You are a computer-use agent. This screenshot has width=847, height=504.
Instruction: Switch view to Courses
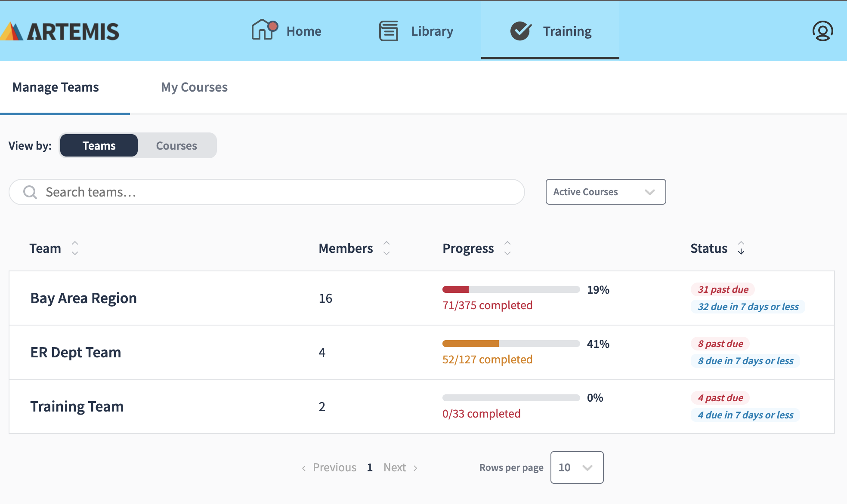point(176,145)
